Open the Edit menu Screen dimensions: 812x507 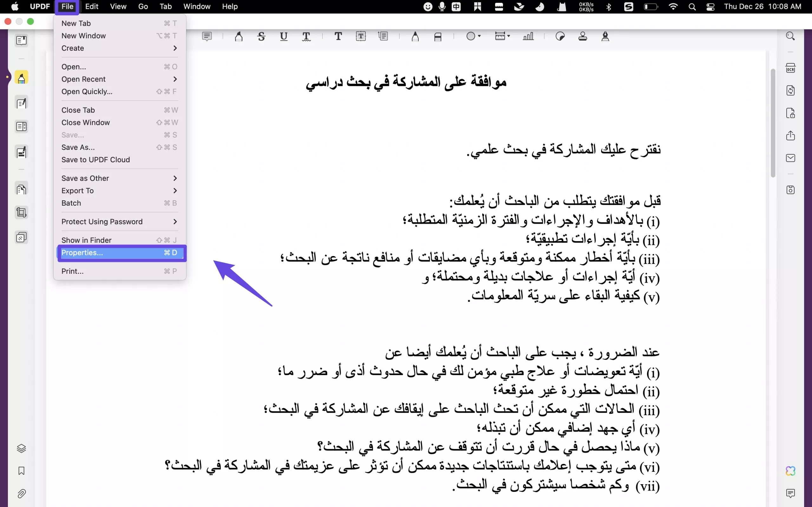(x=91, y=6)
